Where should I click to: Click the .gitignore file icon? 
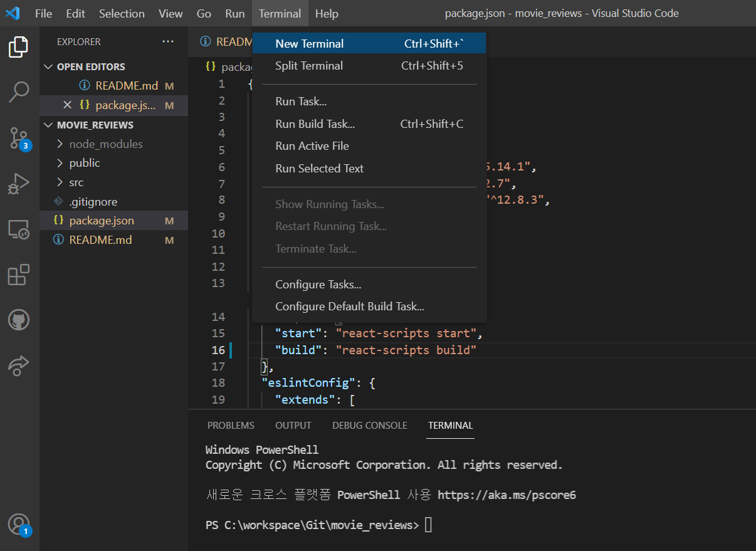pyautogui.click(x=58, y=202)
